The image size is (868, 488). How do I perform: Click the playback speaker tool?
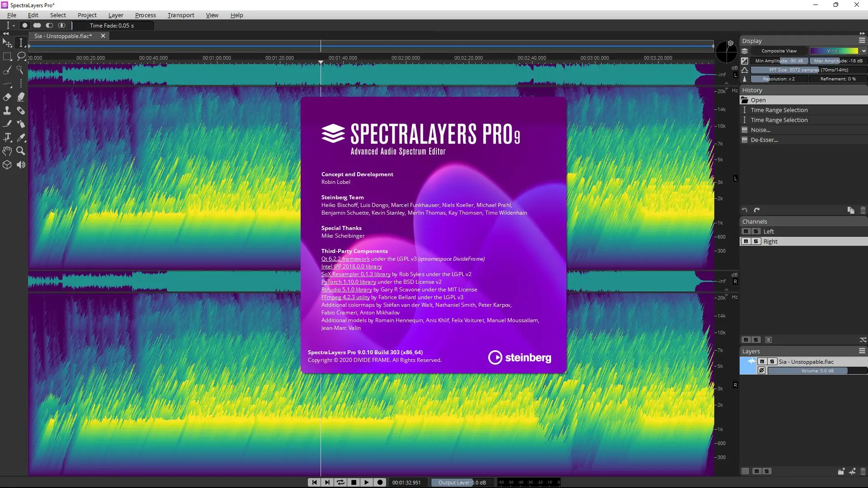click(21, 165)
